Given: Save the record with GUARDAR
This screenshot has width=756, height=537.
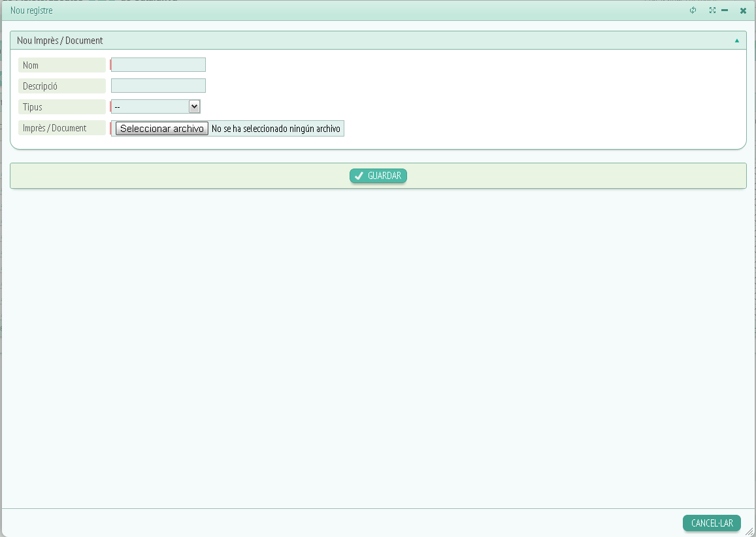Looking at the screenshot, I should pyautogui.click(x=378, y=176).
